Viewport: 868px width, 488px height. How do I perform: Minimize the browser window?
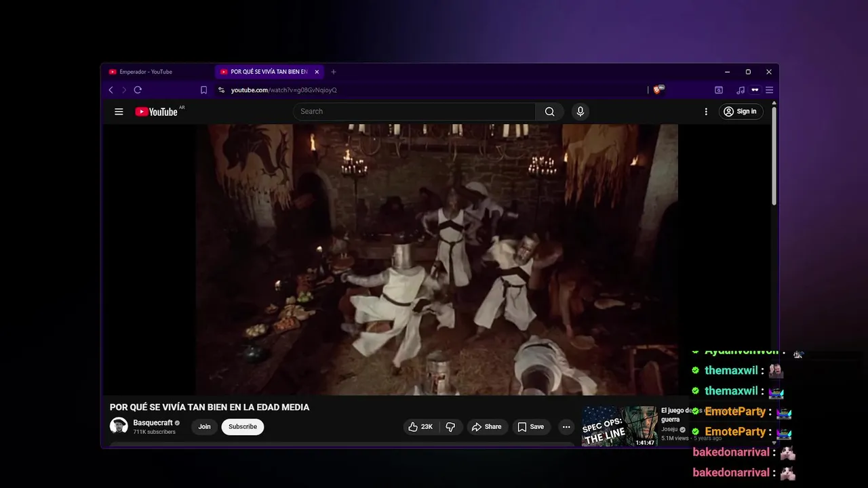pos(727,72)
